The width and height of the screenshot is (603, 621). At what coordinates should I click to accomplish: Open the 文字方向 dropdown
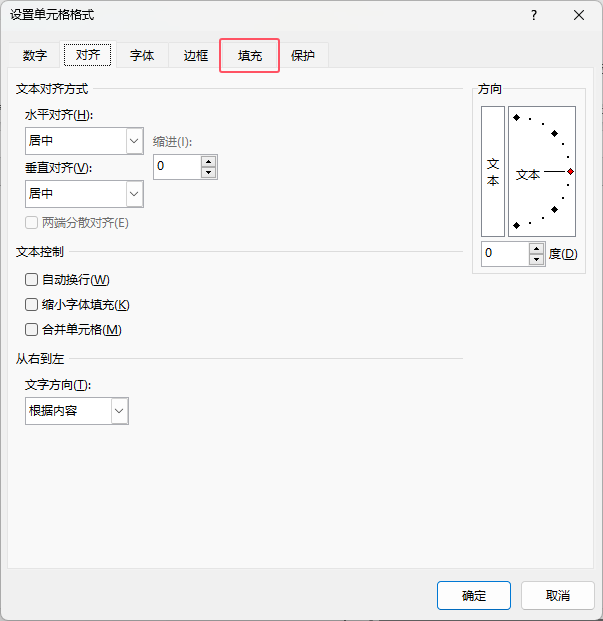120,410
